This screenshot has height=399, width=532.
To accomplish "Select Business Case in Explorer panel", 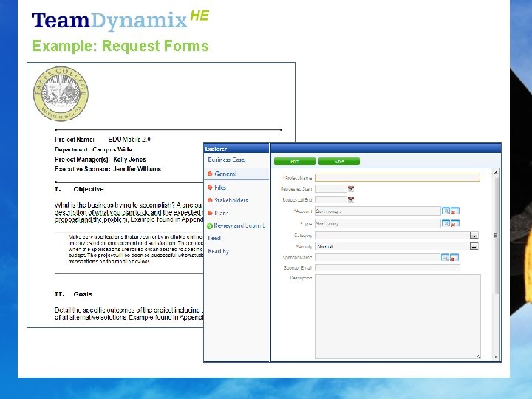I will click(226, 160).
